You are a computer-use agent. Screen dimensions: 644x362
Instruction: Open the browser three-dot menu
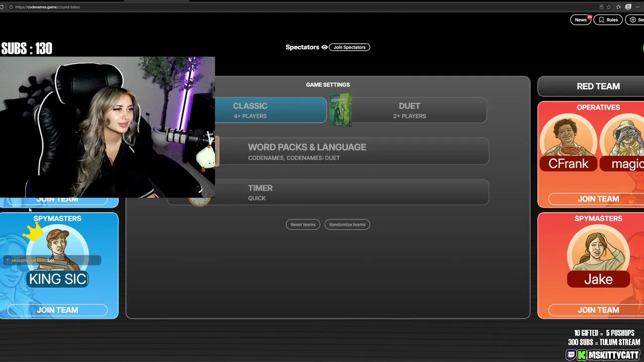pyautogui.click(x=638, y=7)
